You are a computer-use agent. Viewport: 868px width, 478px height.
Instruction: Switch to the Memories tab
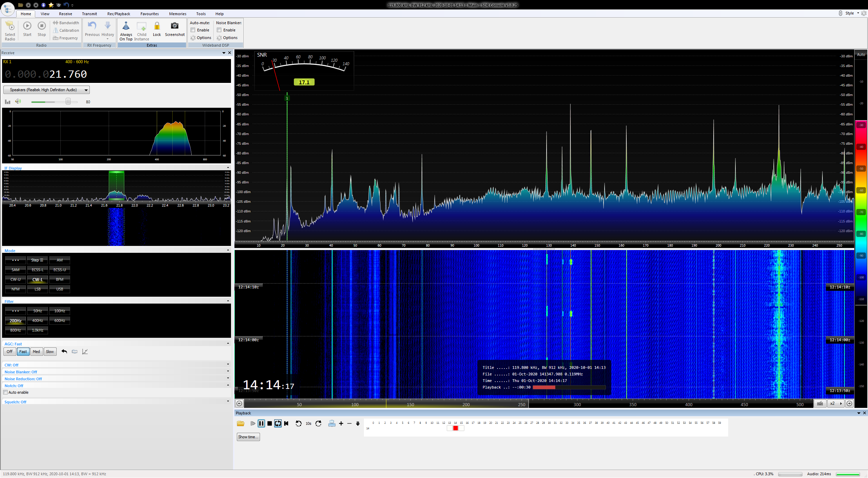tap(177, 14)
